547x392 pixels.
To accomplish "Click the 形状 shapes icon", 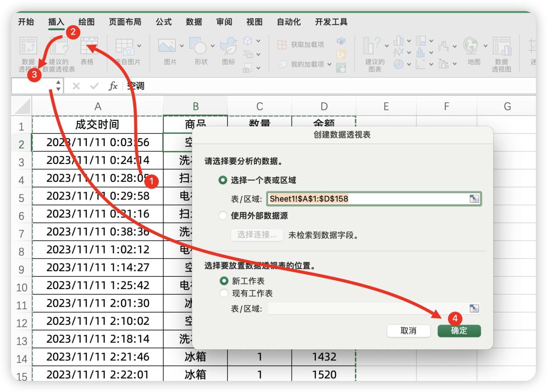I will click(x=197, y=45).
